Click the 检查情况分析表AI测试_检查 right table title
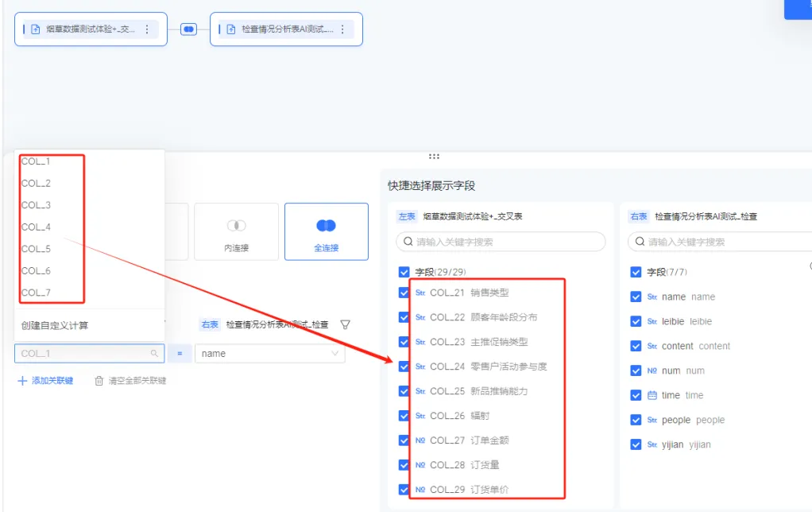This screenshot has width=812, height=512. (706, 216)
